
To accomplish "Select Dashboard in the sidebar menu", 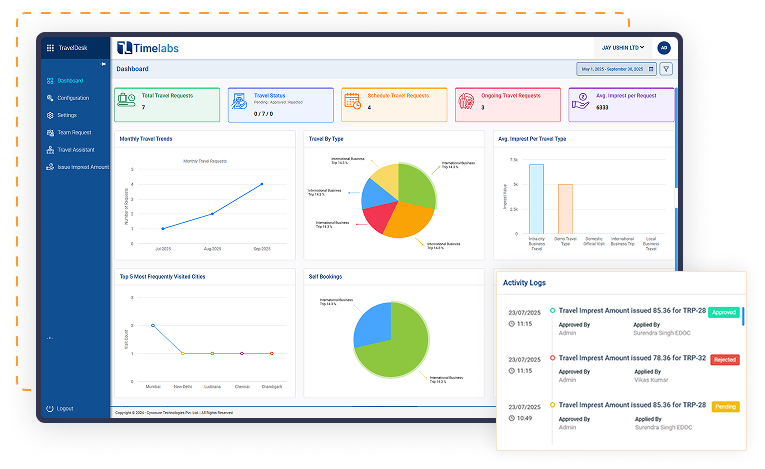I will click(70, 80).
